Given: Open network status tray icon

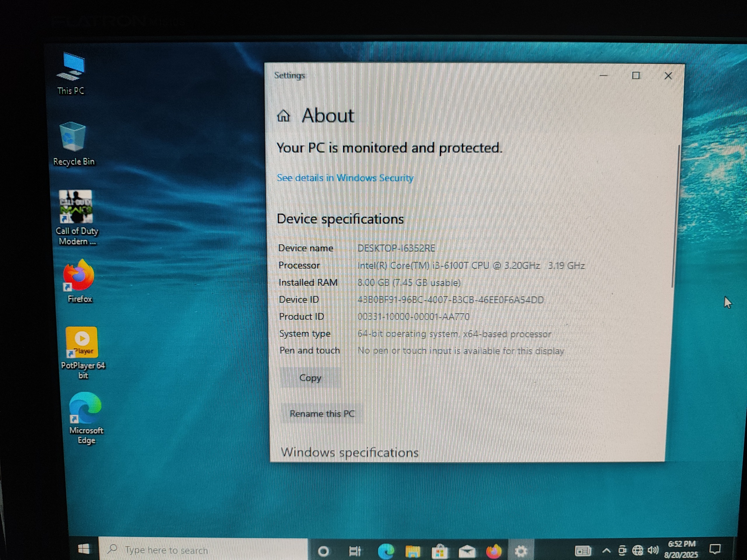Looking at the screenshot, I should click(x=637, y=551).
